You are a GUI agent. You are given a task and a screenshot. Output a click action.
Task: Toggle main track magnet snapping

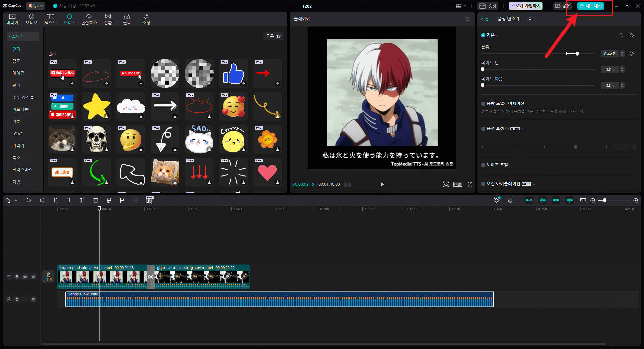[x=529, y=200]
